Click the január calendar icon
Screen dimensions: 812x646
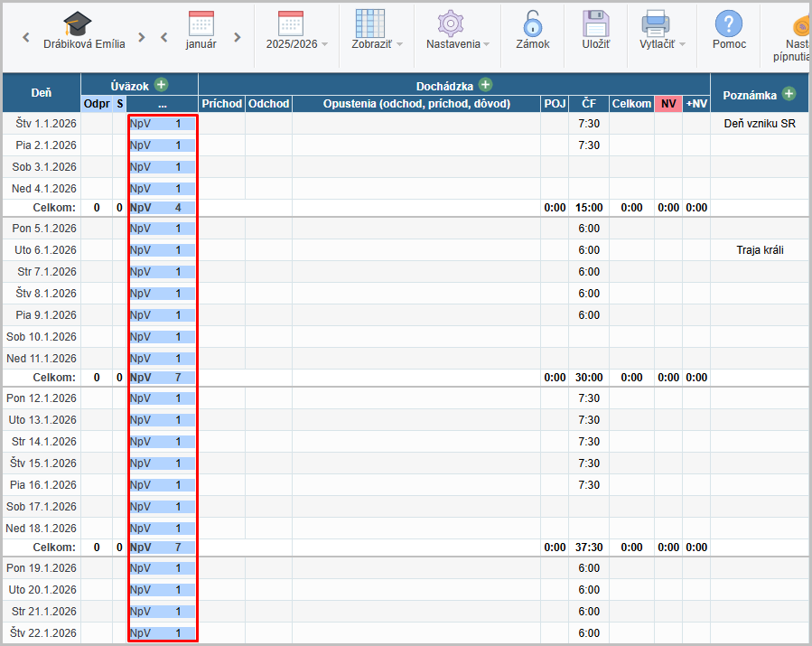pyautogui.click(x=201, y=23)
